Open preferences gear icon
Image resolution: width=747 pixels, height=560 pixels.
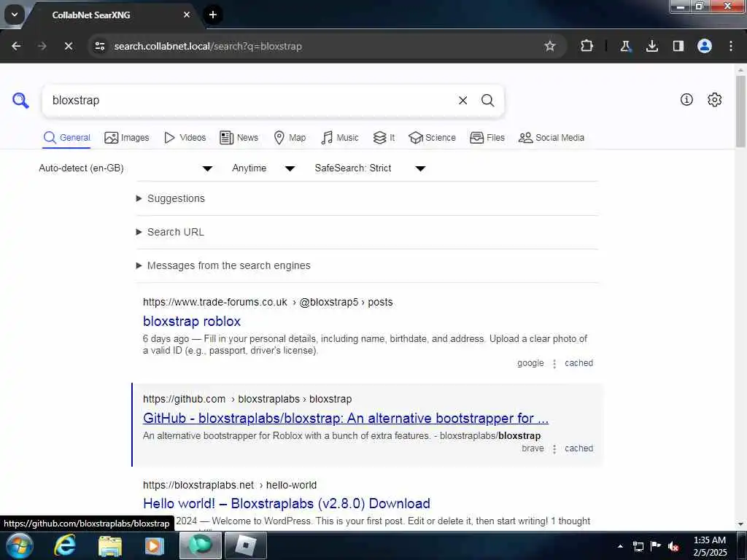pos(715,99)
